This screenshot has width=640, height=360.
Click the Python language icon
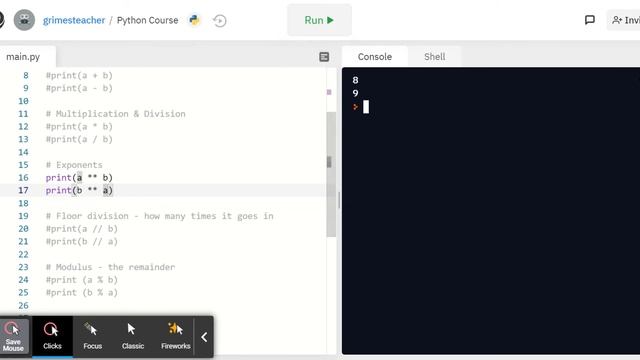[194, 20]
